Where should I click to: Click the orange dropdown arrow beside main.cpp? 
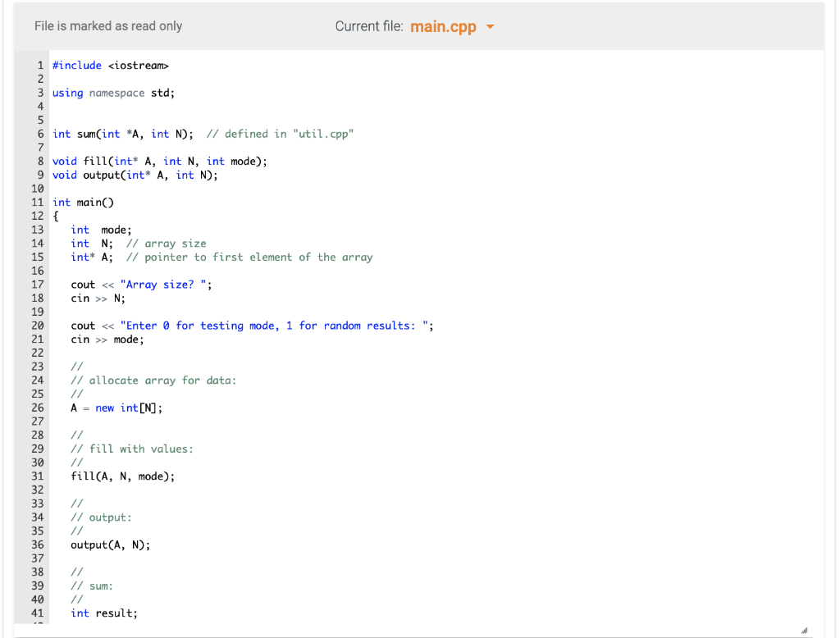click(x=490, y=26)
